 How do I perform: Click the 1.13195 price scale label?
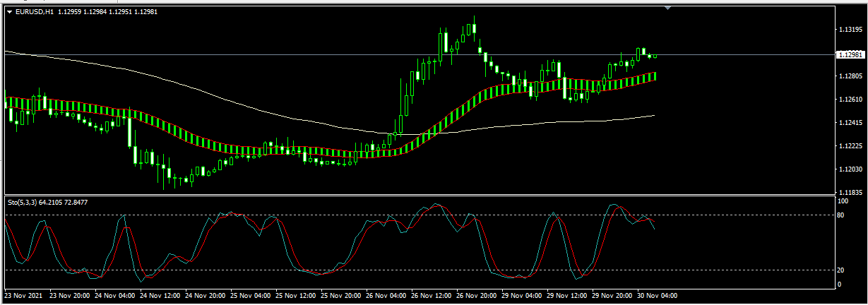849,30
